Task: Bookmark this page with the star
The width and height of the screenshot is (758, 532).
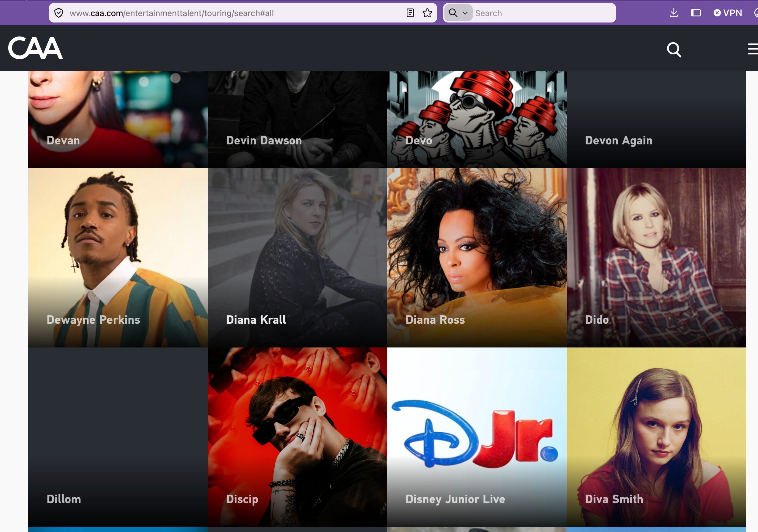Action: tap(427, 13)
